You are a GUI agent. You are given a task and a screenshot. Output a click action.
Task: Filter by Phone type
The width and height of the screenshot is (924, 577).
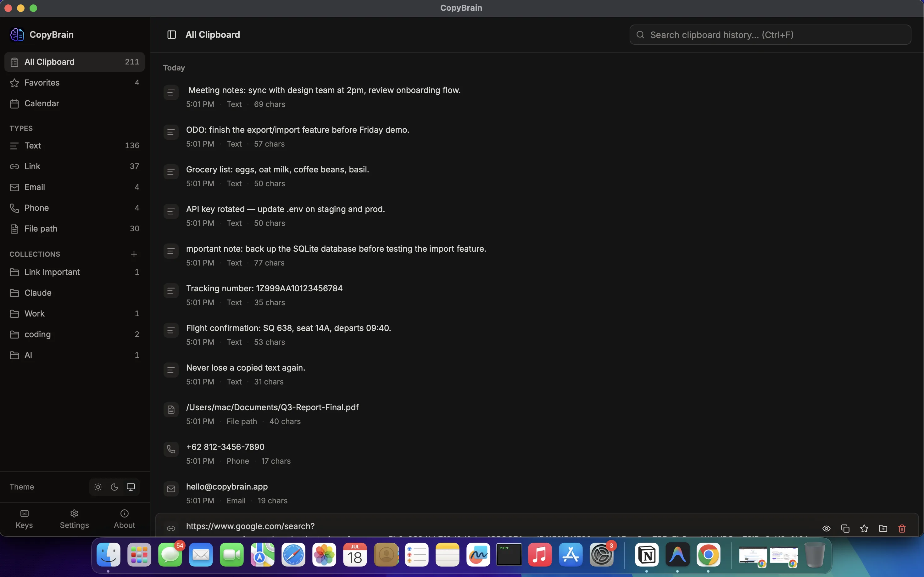coord(75,208)
